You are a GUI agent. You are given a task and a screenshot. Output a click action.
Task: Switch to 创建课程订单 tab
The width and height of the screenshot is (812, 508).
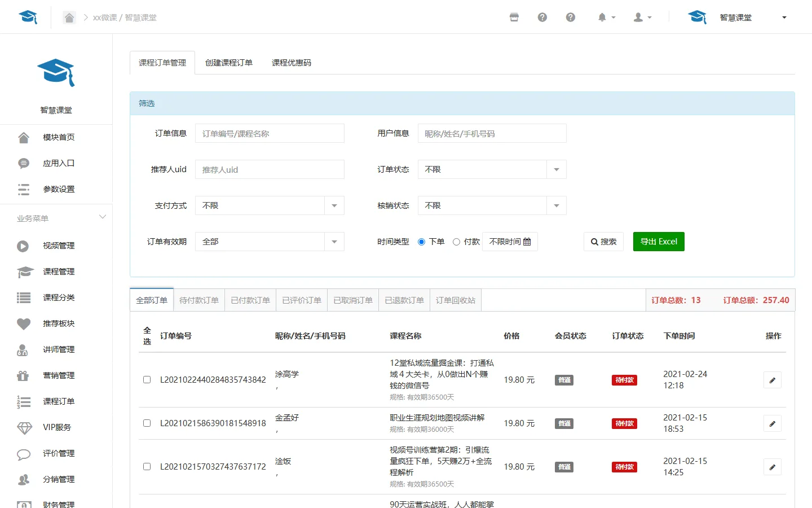(229, 63)
